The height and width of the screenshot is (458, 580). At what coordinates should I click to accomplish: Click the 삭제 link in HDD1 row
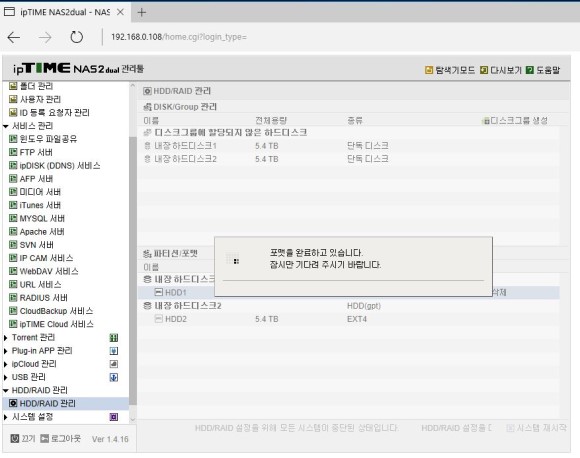click(x=499, y=293)
